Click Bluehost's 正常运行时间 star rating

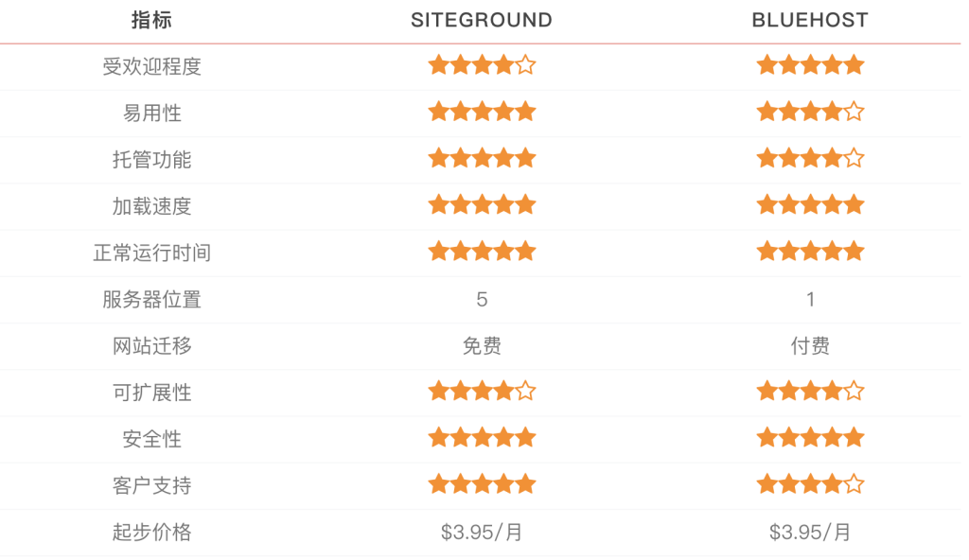coord(810,251)
